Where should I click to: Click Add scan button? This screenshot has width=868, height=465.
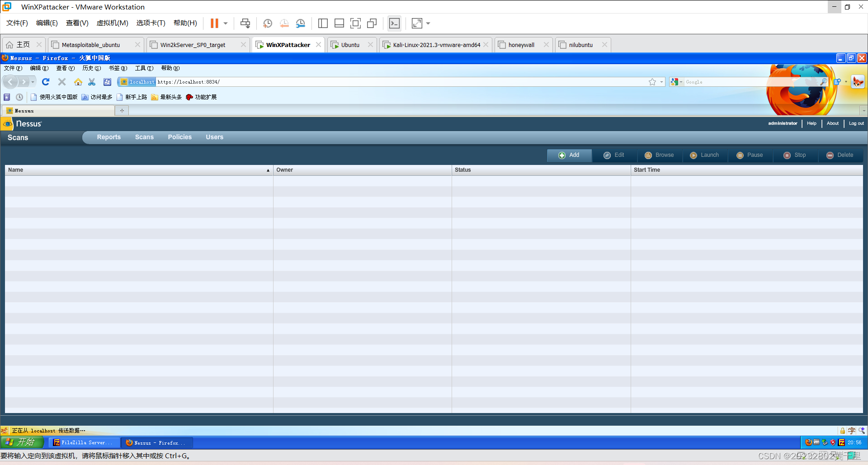tap(569, 155)
